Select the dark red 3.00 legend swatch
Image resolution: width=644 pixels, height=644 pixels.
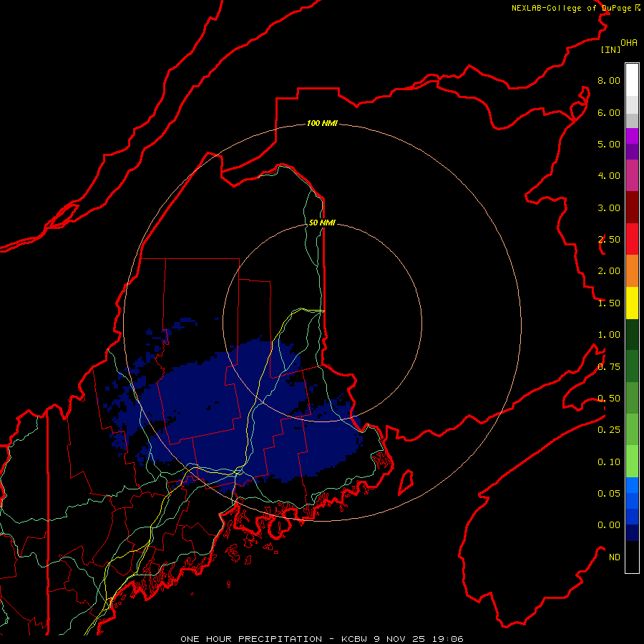click(632, 208)
